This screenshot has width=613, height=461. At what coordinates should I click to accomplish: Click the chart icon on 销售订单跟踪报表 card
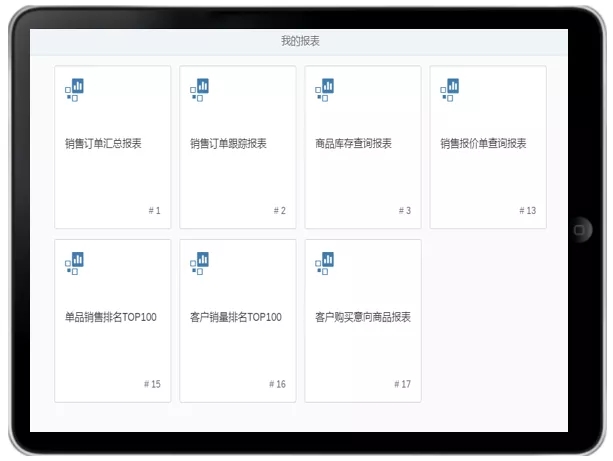199,90
